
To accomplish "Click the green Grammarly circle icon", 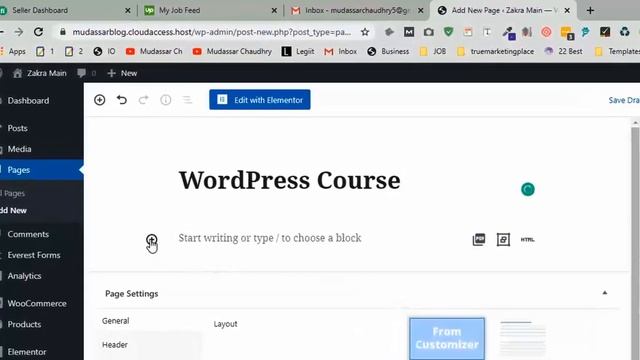I will click(x=528, y=189).
